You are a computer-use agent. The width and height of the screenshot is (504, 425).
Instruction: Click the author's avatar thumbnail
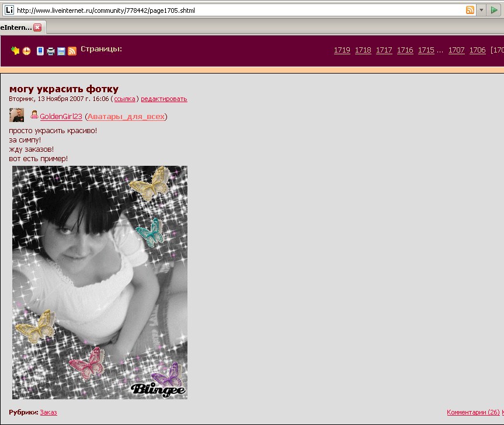click(16, 115)
